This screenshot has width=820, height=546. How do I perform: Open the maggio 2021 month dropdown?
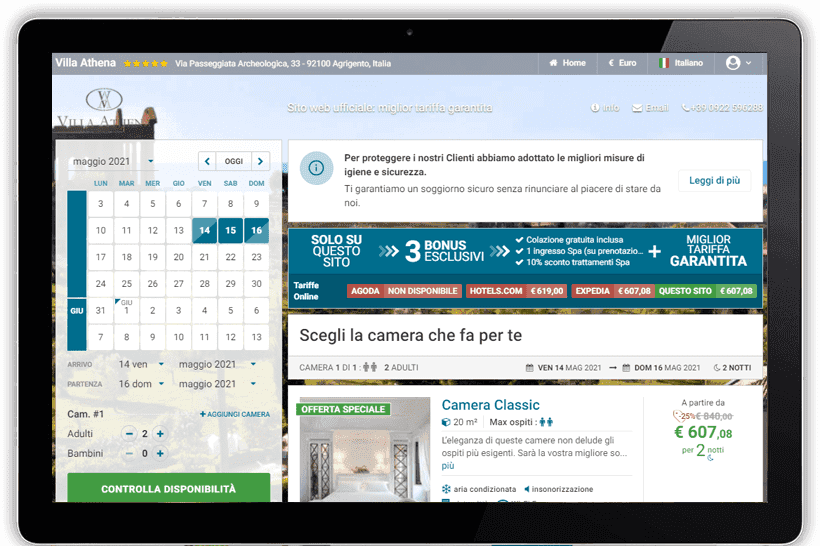(113, 161)
